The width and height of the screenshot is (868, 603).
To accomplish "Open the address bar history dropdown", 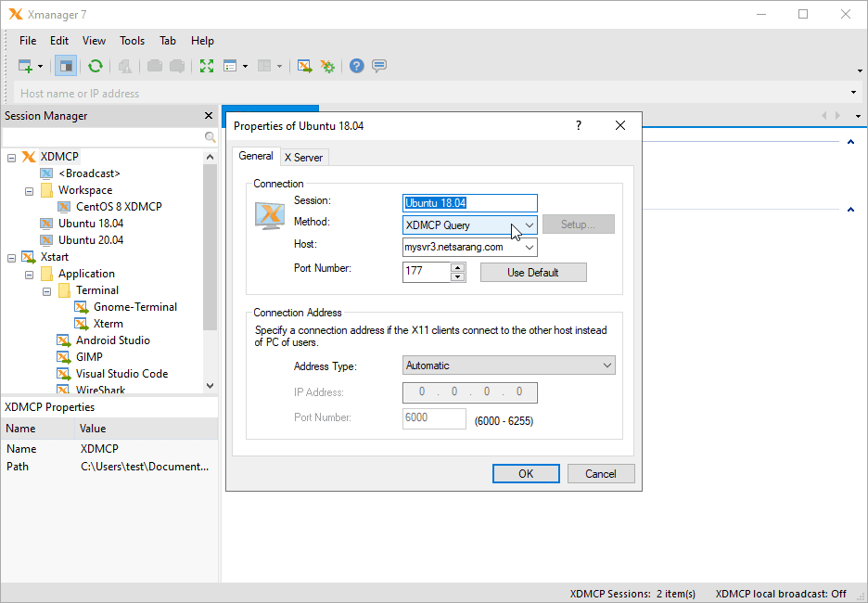I will click(853, 93).
